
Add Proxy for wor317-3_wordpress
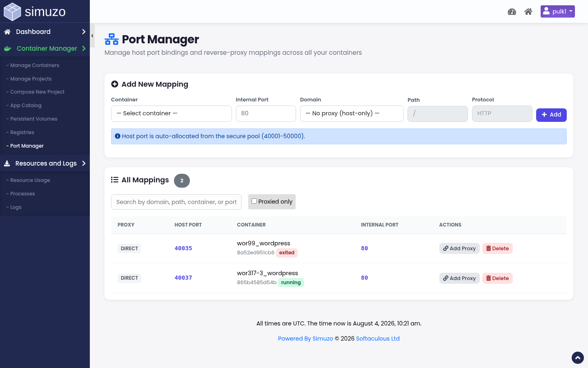click(x=459, y=278)
